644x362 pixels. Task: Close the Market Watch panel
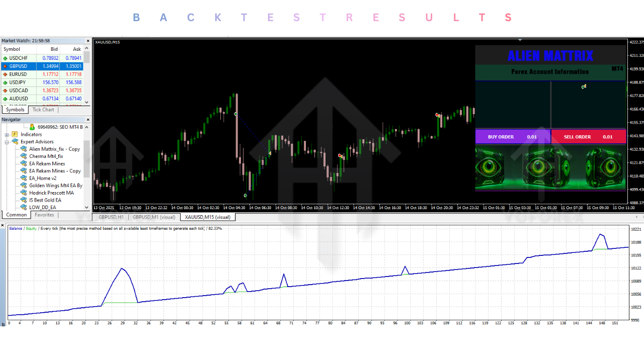(x=88, y=41)
